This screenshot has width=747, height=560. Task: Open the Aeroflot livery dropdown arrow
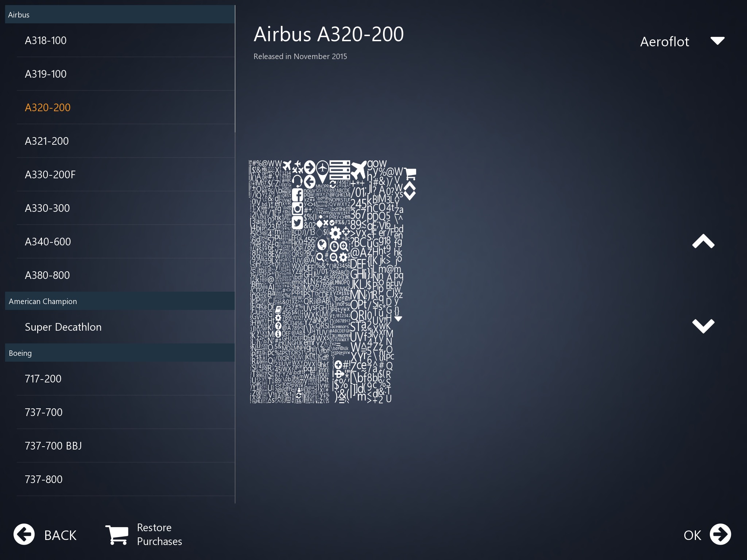[x=717, y=41]
